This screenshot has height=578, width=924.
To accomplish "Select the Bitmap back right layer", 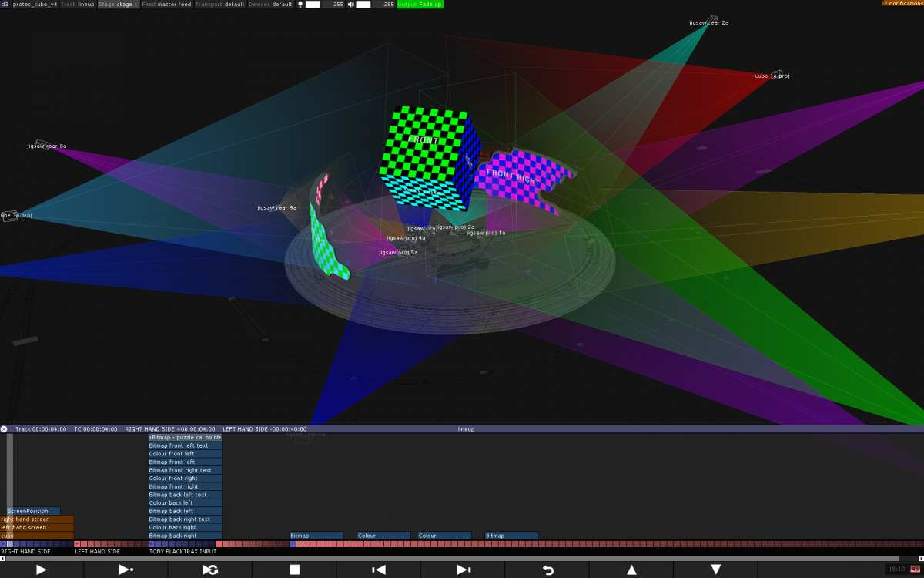I will pos(185,536).
